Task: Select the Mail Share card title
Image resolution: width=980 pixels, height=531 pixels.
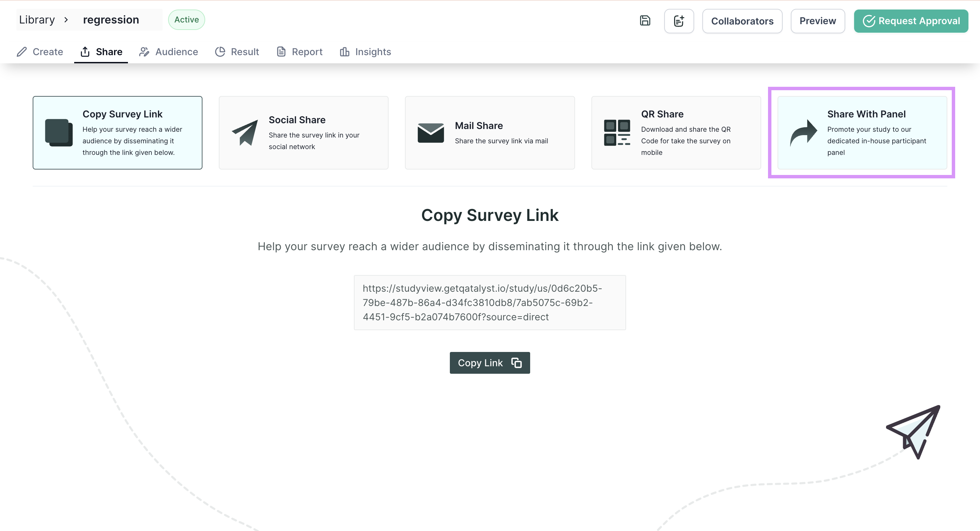Action: coord(478,126)
